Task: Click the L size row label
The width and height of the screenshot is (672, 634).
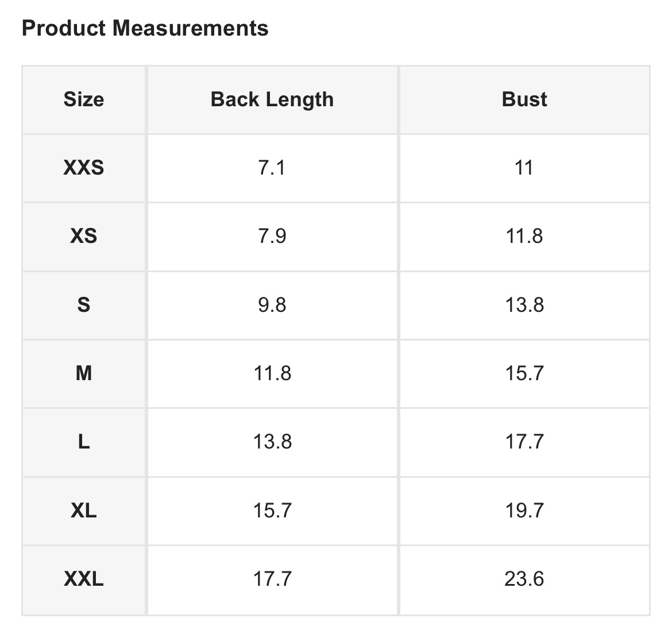Action: pos(84,442)
